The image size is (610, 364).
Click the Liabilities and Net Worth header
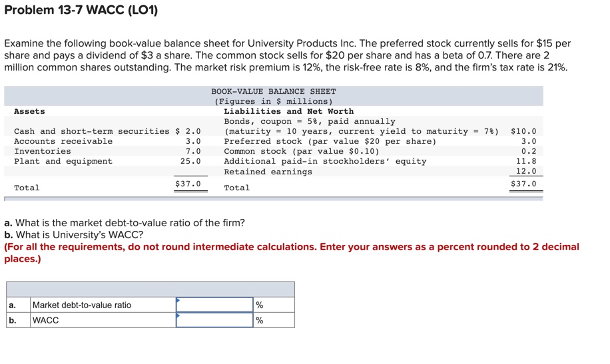pyautogui.click(x=288, y=111)
